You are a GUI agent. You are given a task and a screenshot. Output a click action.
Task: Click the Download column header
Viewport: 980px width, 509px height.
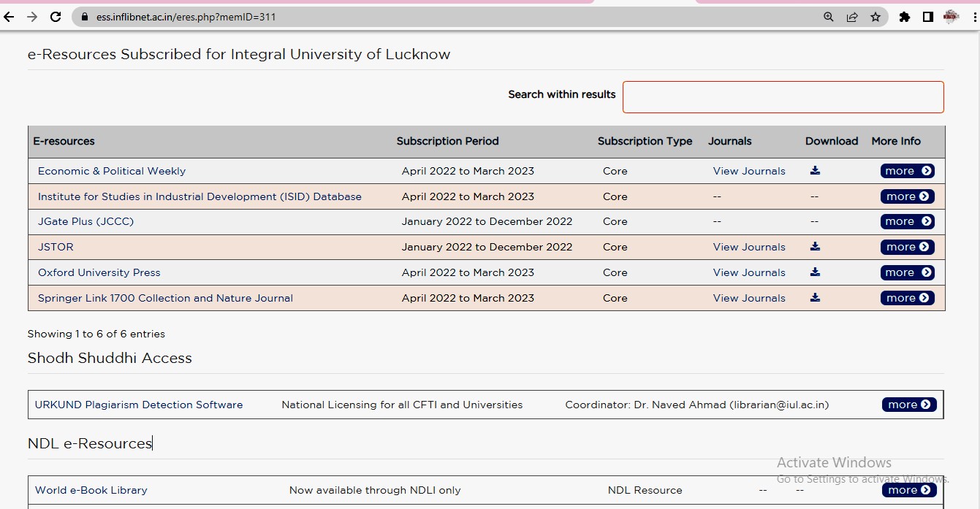click(832, 141)
